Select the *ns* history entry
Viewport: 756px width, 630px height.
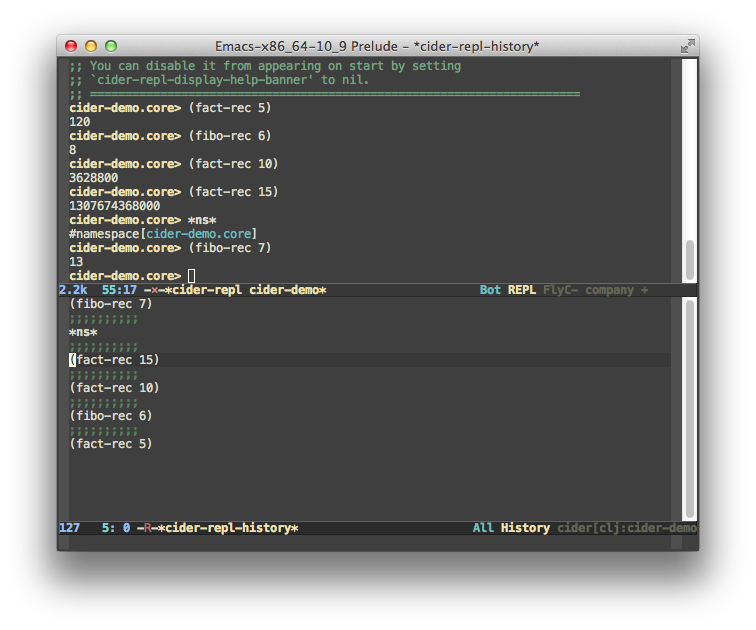click(x=83, y=332)
